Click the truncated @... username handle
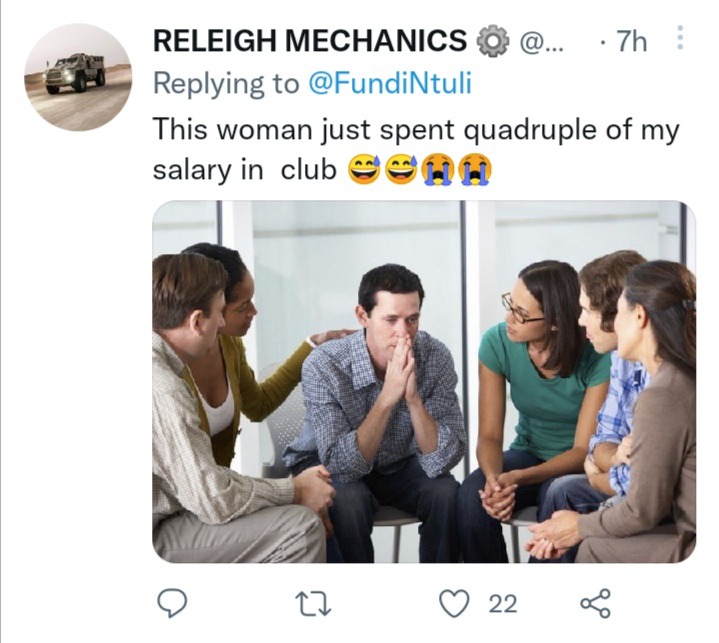This screenshot has width=719, height=643. point(541,42)
